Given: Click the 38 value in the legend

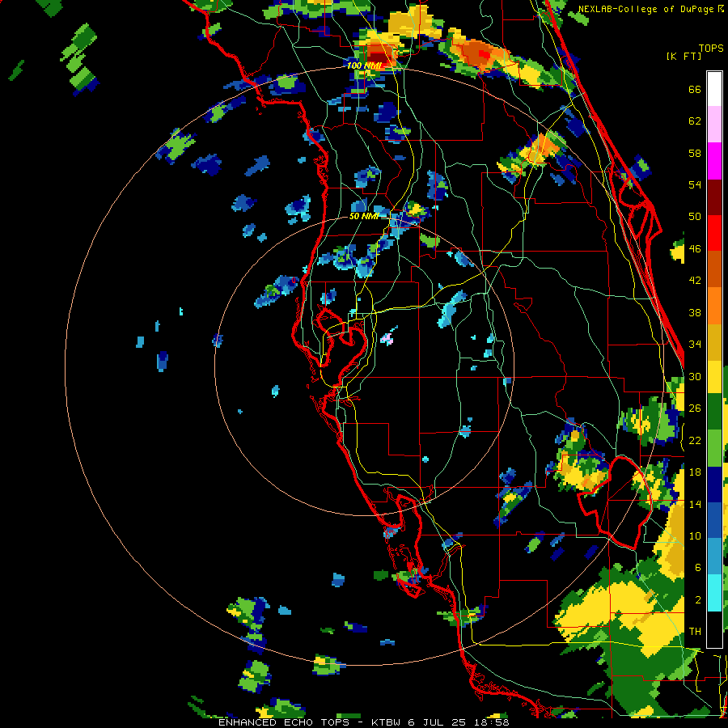Looking at the screenshot, I should pyautogui.click(x=695, y=312).
